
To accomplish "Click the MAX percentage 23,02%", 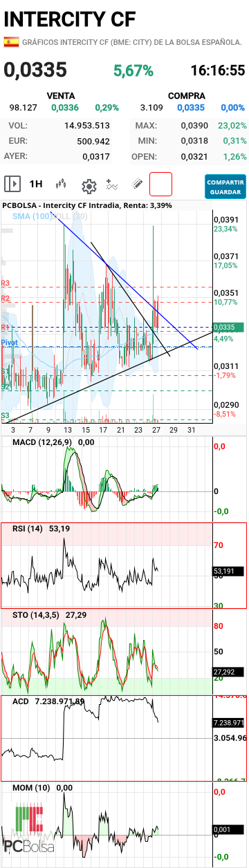I will click(232, 126).
